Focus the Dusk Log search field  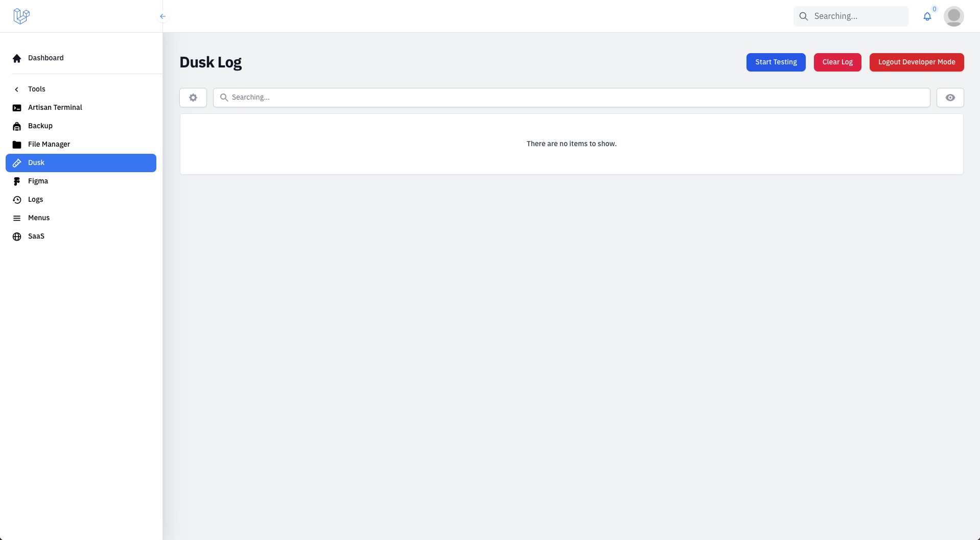tap(571, 98)
